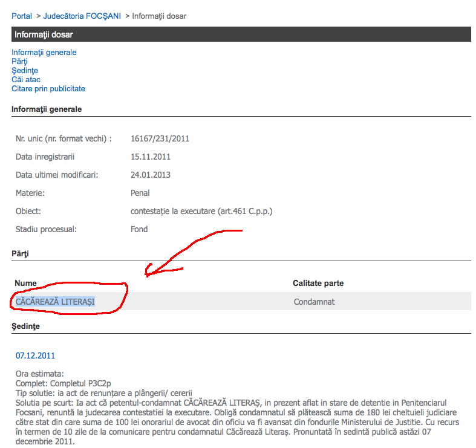Jump to Informaţii generale anchor link
Screen dimensions: 476x448
click(x=44, y=52)
